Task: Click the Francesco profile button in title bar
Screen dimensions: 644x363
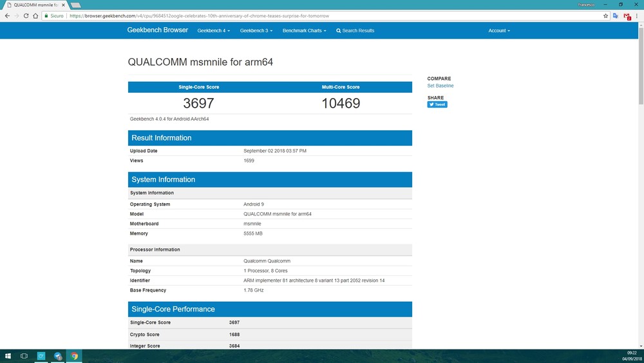Action: (586, 5)
